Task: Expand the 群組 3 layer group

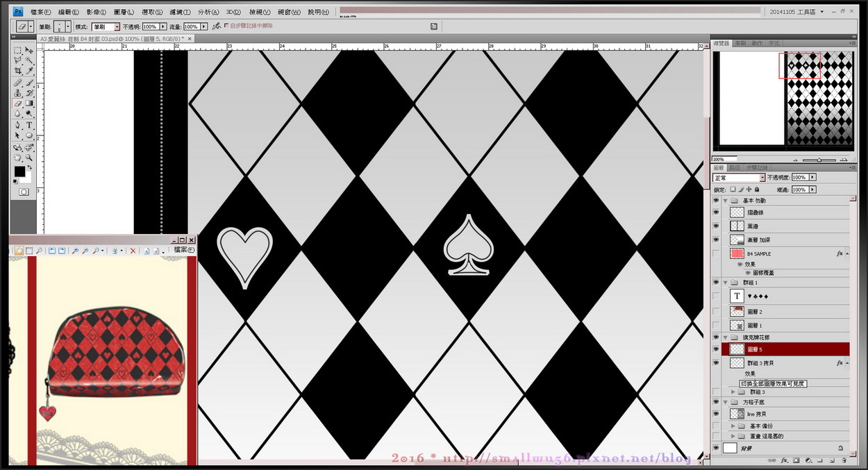Action: pyautogui.click(x=733, y=392)
